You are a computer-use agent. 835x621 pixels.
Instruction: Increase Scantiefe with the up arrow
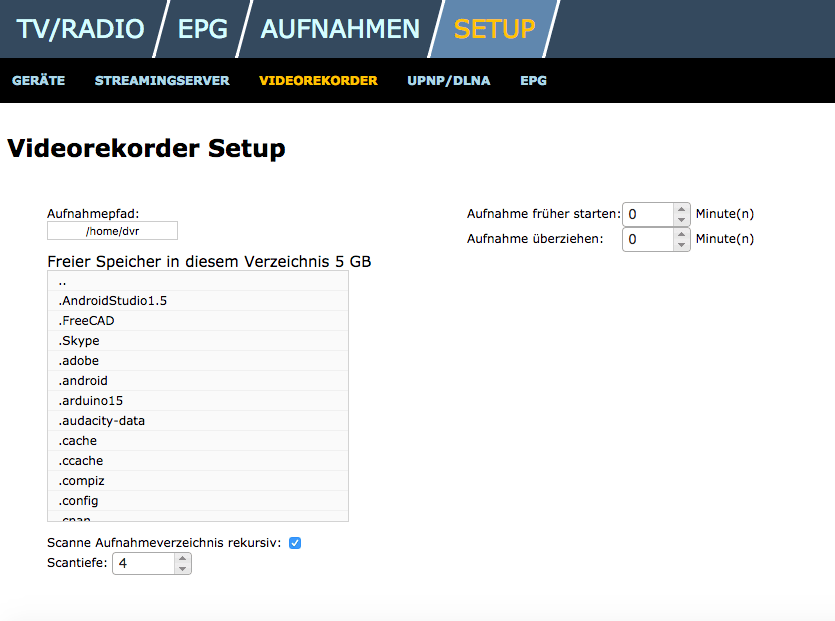click(x=181, y=558)
